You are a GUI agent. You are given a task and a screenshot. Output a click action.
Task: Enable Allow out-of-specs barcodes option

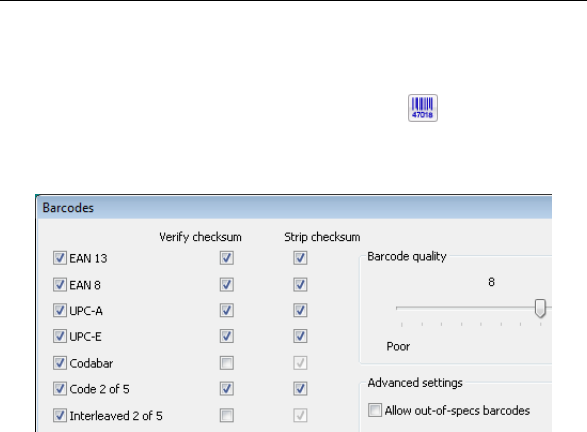point(375,410)
